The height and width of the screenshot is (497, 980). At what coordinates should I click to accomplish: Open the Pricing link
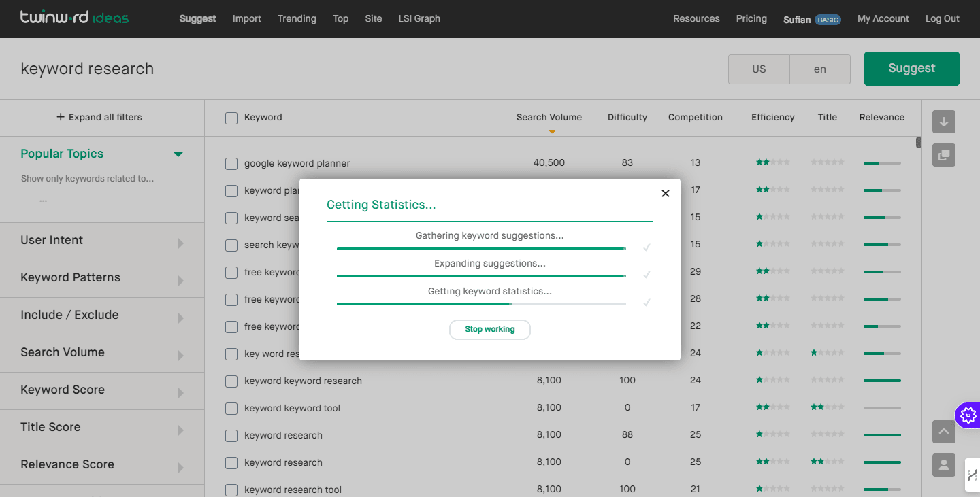click(751, 19)
